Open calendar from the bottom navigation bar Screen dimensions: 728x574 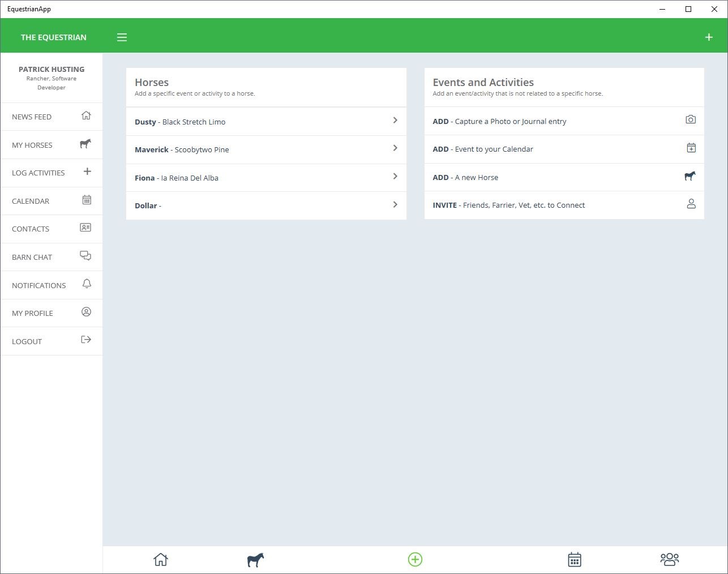[575, 559]
